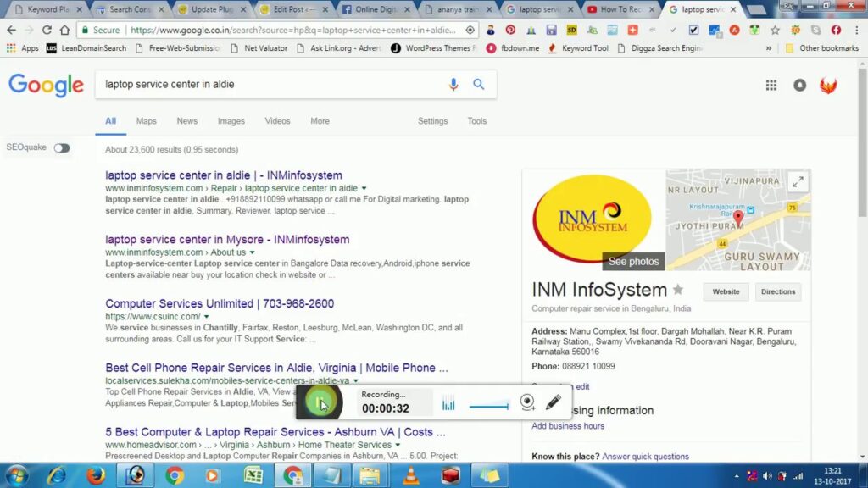This screenshot has width=868, height=488.
Task: Adjust the recorder volume slider
Action: tap(489, 406)
